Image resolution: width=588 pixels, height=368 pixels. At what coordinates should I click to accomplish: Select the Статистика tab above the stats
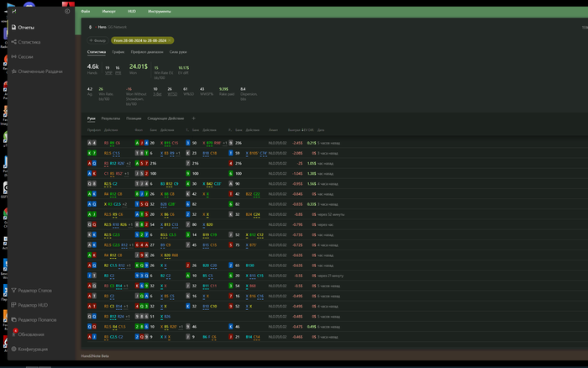click(x=97, y=52)
